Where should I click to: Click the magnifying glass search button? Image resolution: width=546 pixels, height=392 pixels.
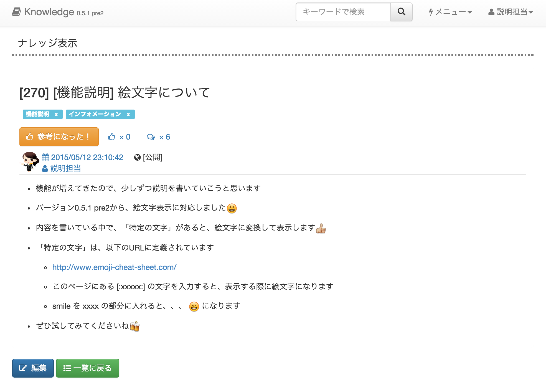coord(401,12)
